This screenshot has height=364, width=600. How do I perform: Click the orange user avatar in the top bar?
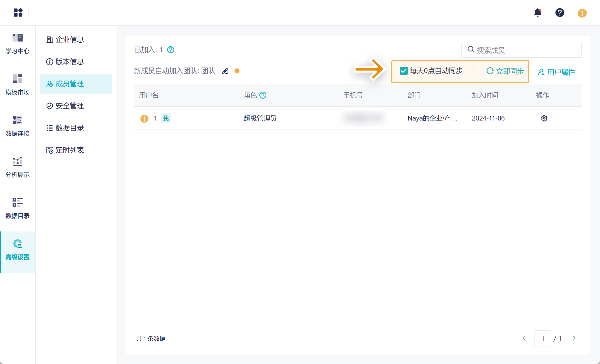582,13
